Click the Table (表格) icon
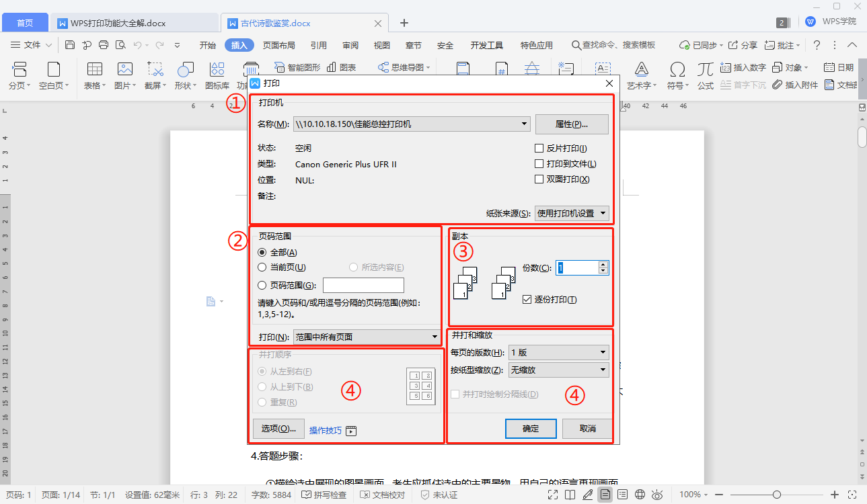Screen dimensions: 867x504 click(x=95, y=69)
